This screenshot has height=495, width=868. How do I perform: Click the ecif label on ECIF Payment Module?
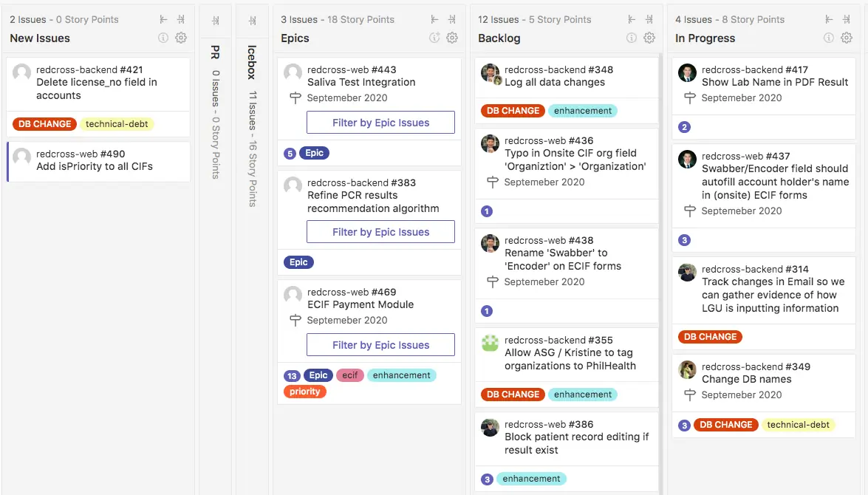pos(350,375)
